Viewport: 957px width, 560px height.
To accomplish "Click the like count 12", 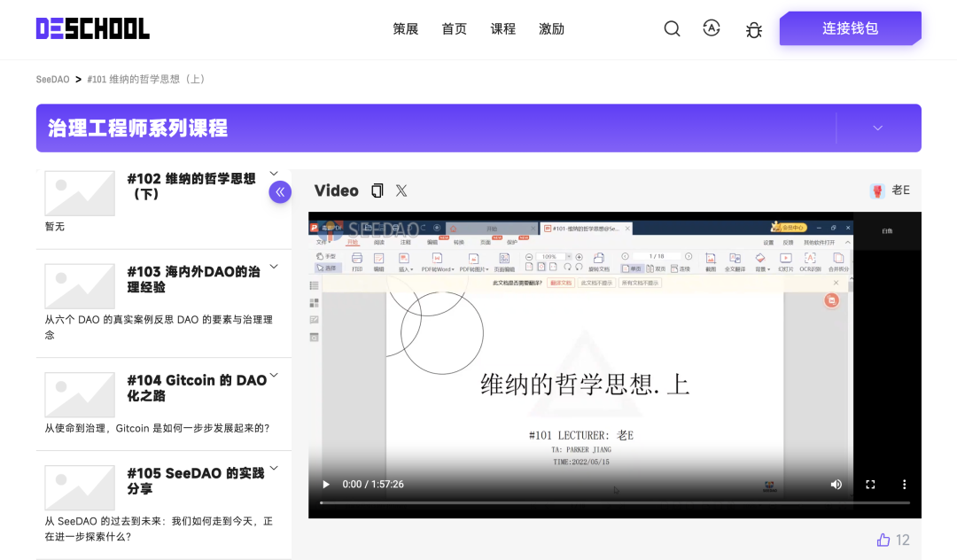I will point(903,540).
